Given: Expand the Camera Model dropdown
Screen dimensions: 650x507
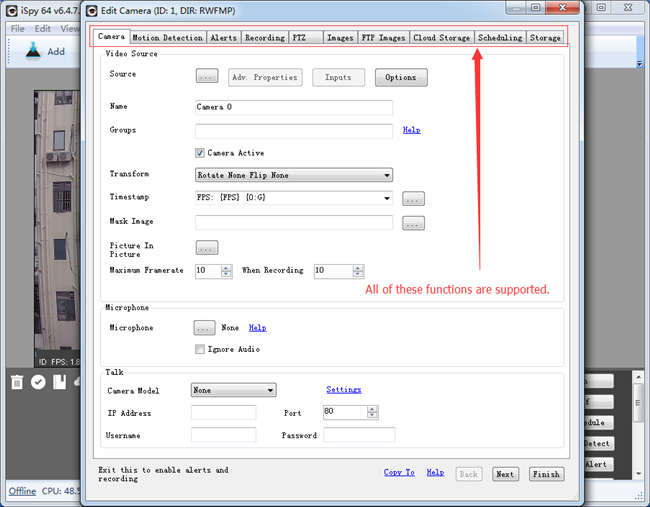Looking at the screenshot, I should pos(233,390).
